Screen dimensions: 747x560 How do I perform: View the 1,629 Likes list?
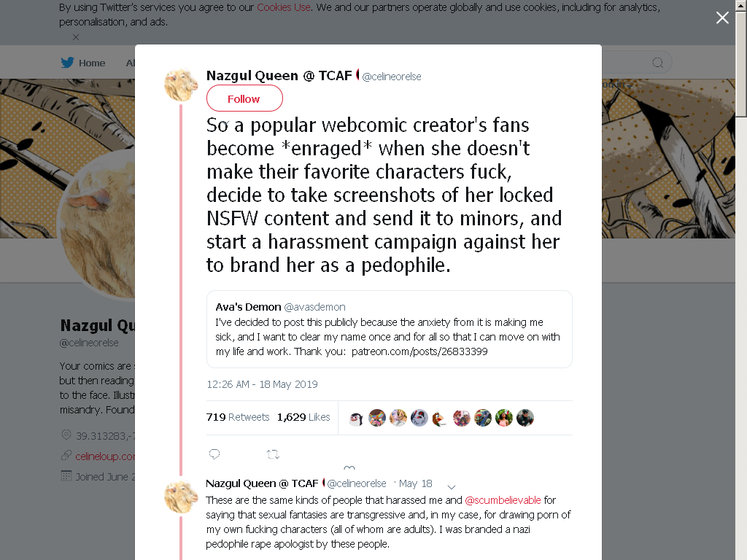click(x=303, y=417)
